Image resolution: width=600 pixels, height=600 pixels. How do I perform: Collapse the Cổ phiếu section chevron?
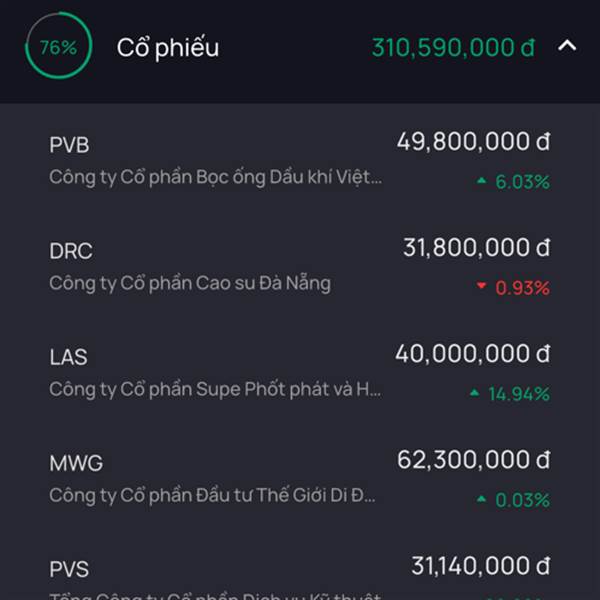(567, 46)
